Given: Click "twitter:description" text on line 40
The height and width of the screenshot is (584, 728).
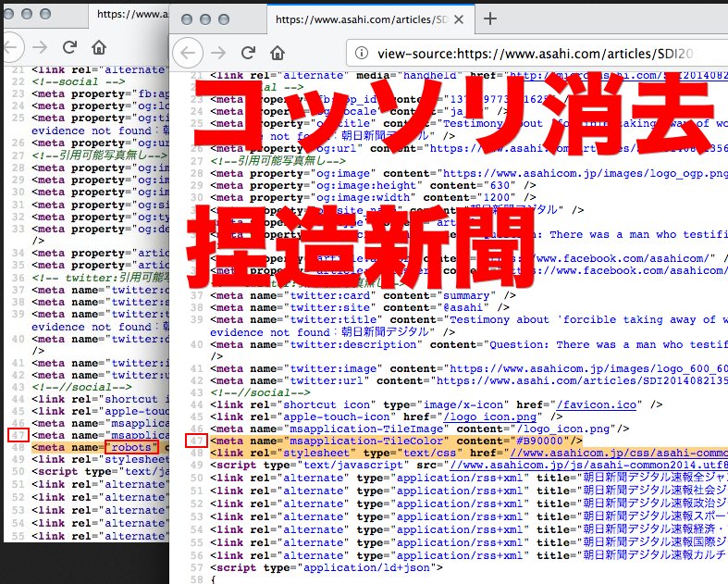Looking at the screenshot, I should [353, 344].
